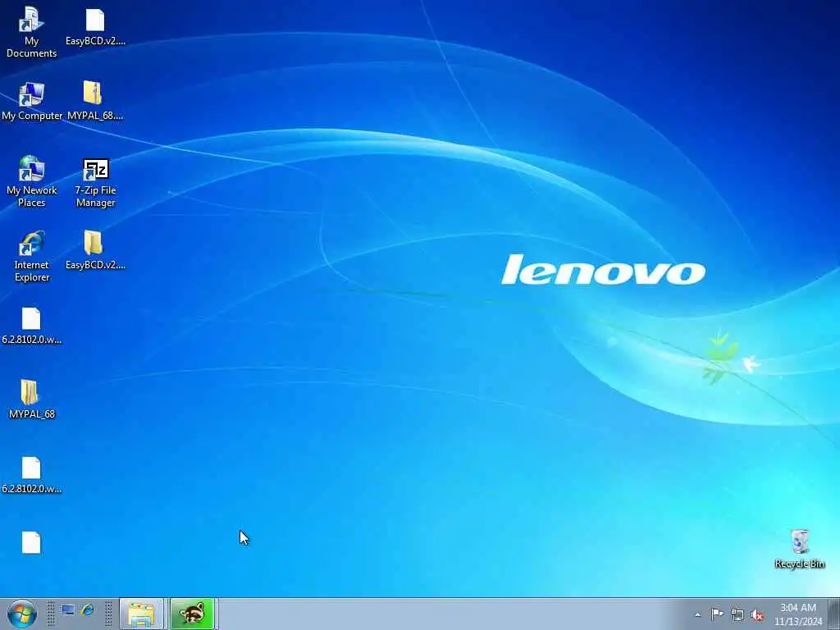Select the My Computer desktop shortcut
This screenshot has height=630, width=840.
(x=31, y=102)
